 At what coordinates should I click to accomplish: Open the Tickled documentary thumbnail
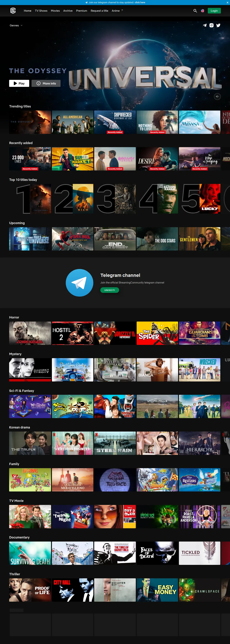click(x=200, y=553)
